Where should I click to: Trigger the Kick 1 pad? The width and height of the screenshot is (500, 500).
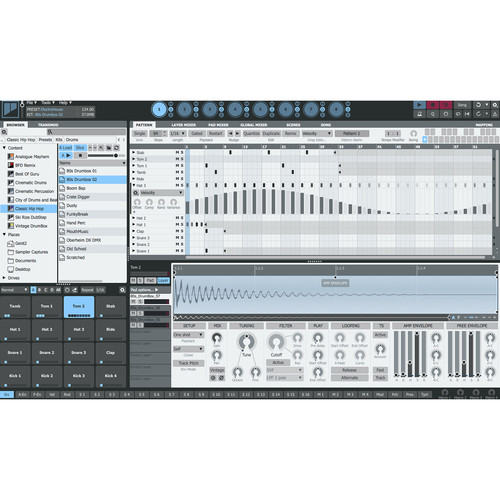[15, 377]
